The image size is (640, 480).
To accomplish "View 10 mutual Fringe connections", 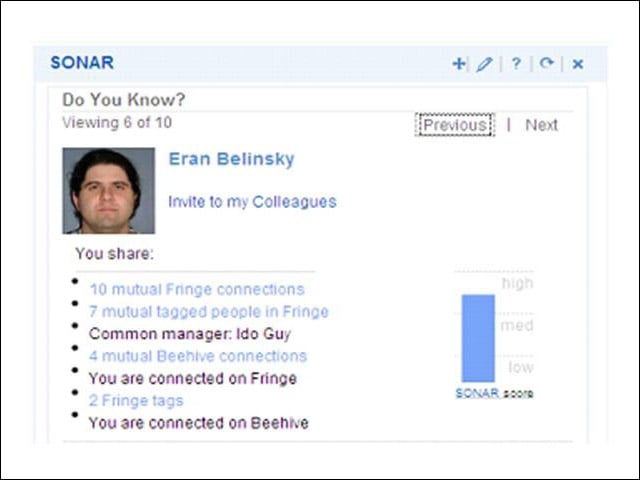I will (197, 289).
